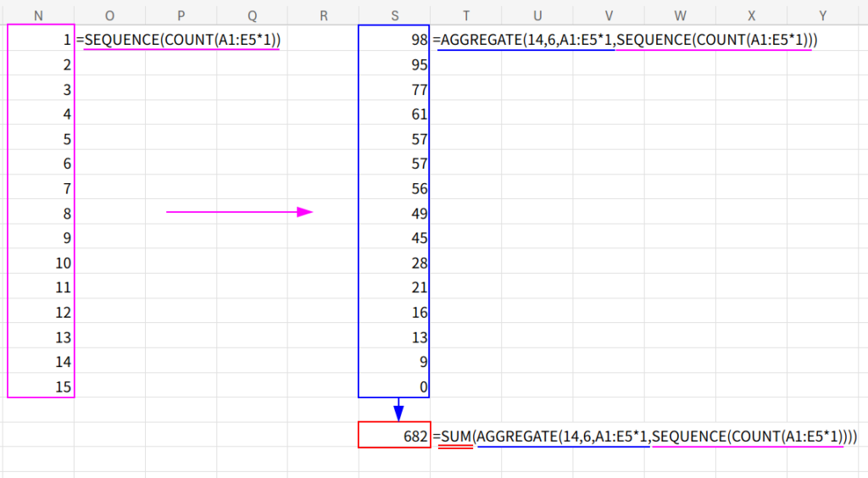Select the cell with value 61
Image resolution: width=868 pixels, height=478 pixels.
click(x=394, y=114)
